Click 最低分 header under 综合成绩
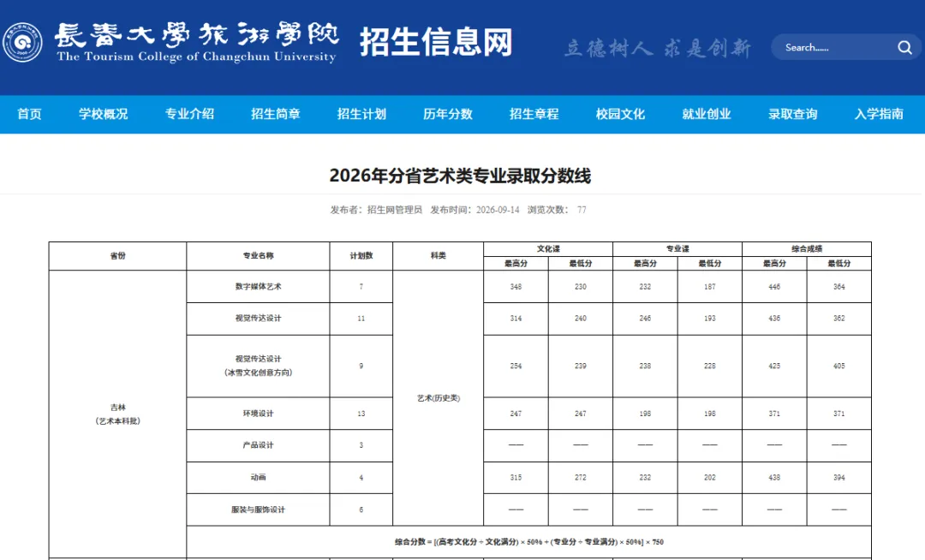This screenshot has height=560, width=925. click(x=838, y=264)
